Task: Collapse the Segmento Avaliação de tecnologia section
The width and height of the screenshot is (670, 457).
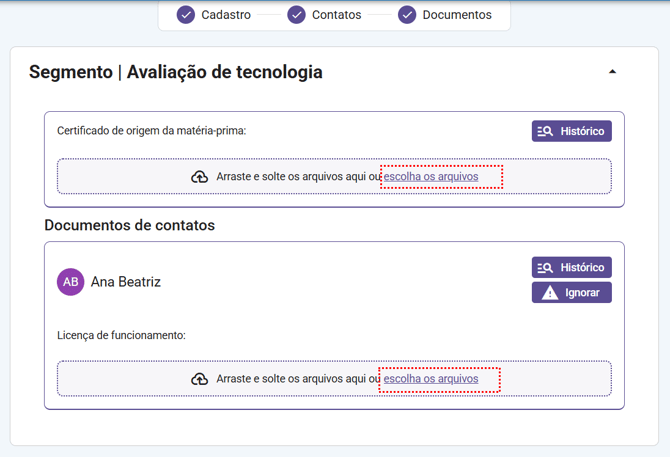Action: coord(613,72)
